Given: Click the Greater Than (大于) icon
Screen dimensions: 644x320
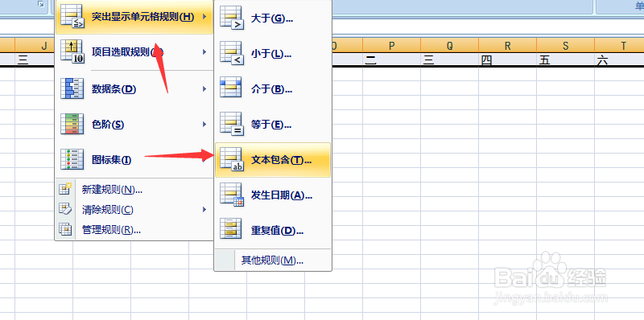Looking at the screenshot, I should [x=232, y=18].
